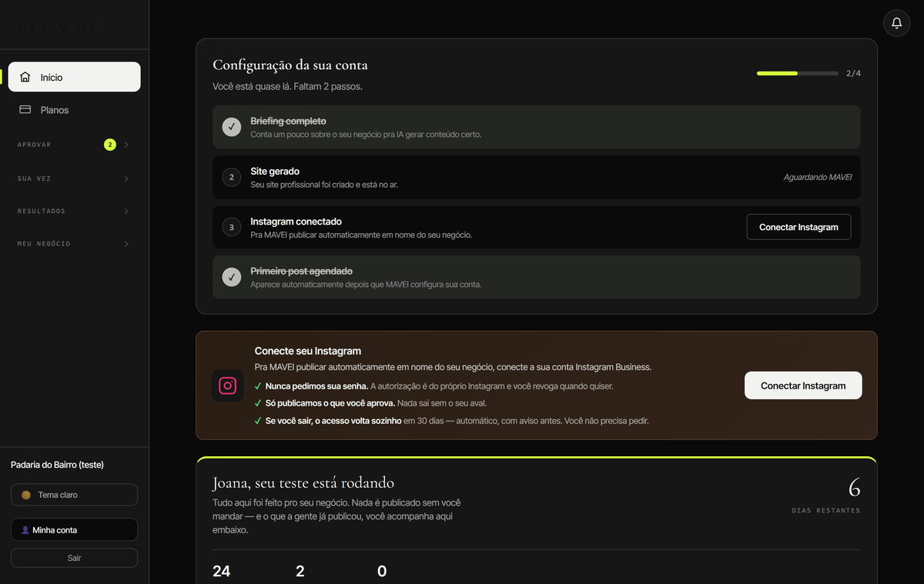Open the Planos menu item
This screenshot has width=924, height=584.
click(x=74, y=110)
